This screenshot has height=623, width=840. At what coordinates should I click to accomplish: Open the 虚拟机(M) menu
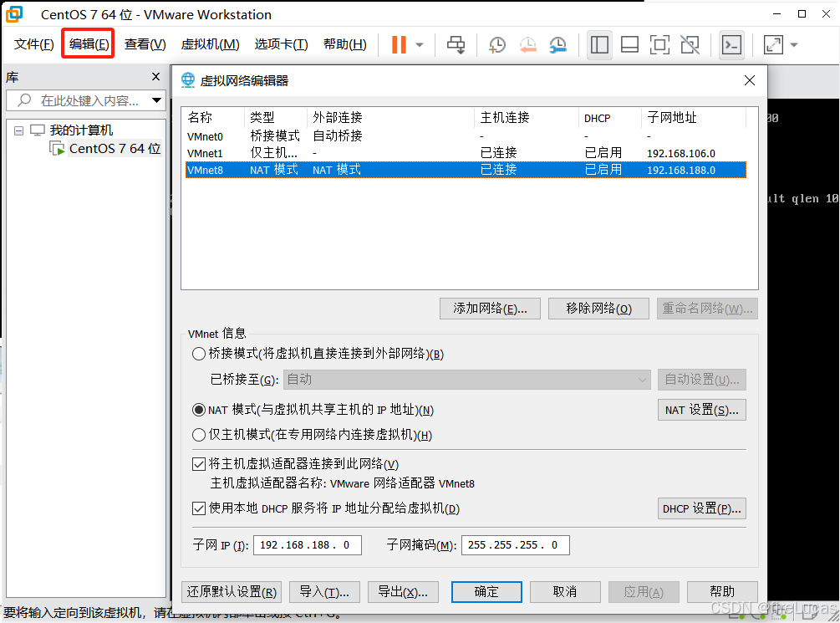click(x=210, y=44)
